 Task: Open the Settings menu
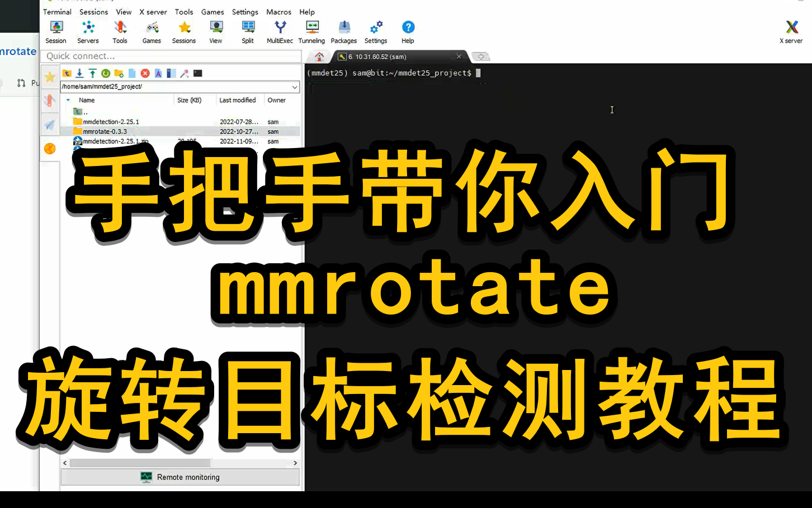pyautogui.click(x=245, y=12)
